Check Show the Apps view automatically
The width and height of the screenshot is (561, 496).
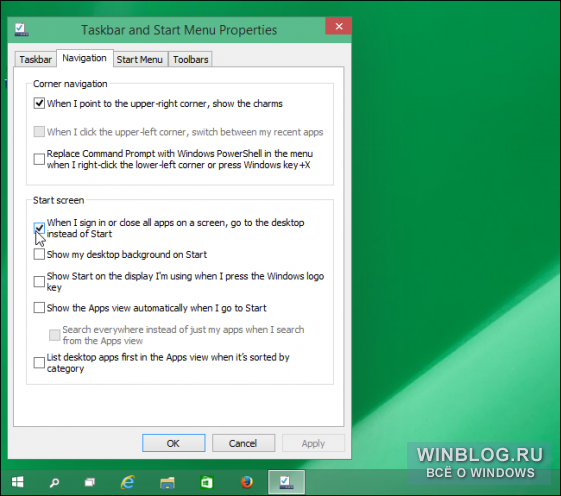[x=39, y=308]
